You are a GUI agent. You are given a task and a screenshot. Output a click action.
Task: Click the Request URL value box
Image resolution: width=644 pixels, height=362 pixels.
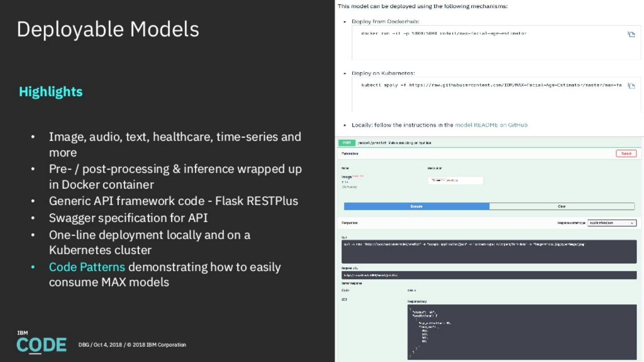pos(489,275)
